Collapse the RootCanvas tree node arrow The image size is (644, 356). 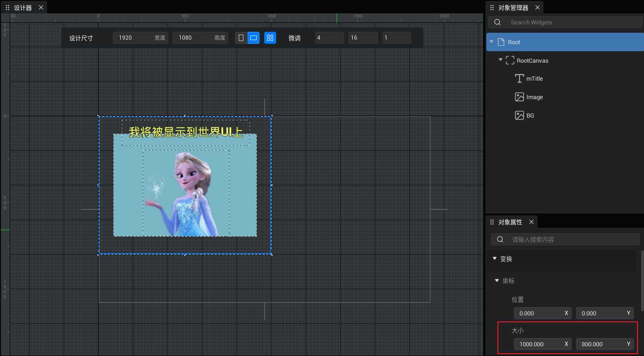click(501, 59)
